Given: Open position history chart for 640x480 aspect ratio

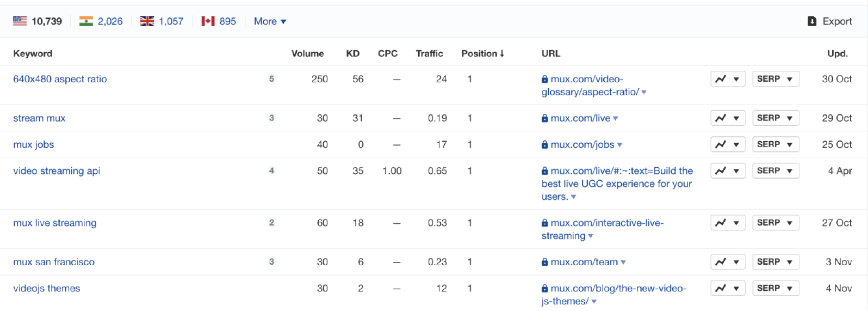Looking at the screenshot, I should tap(727, 79).
